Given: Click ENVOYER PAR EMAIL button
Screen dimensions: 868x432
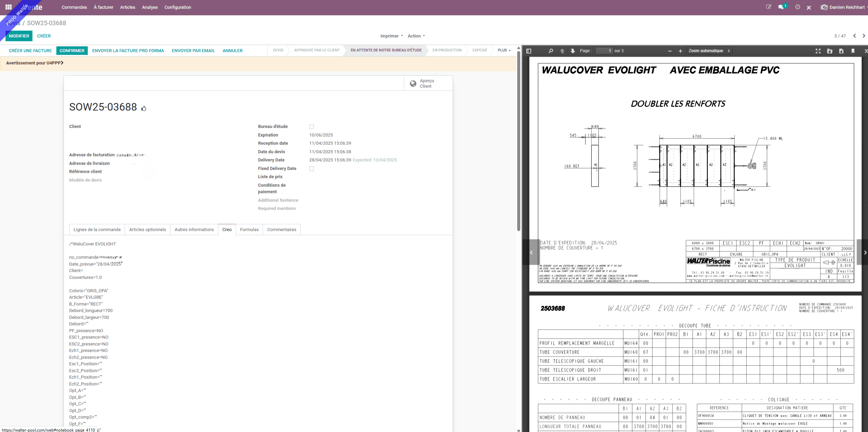Looking at the screenshot, I should (x=193, y=51).
